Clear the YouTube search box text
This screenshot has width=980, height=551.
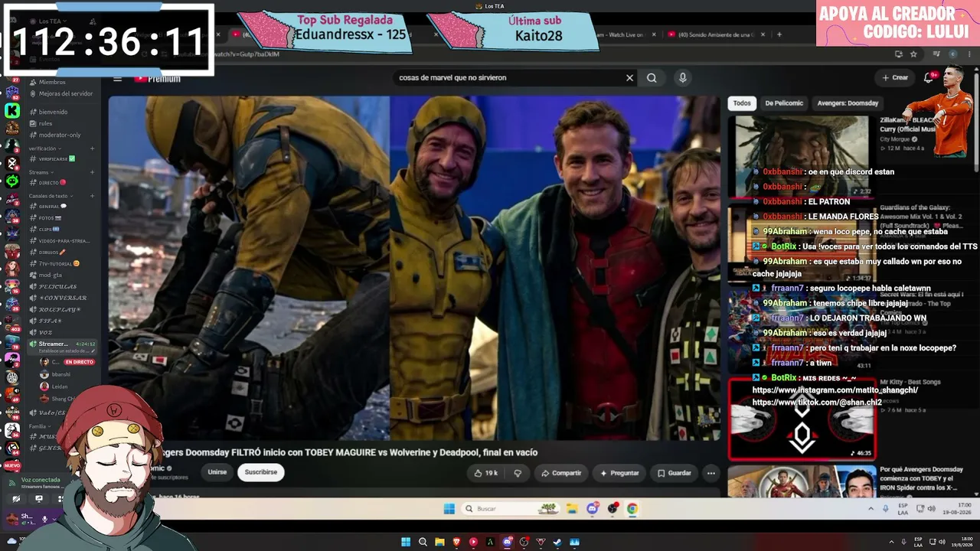tap(629, 77)
